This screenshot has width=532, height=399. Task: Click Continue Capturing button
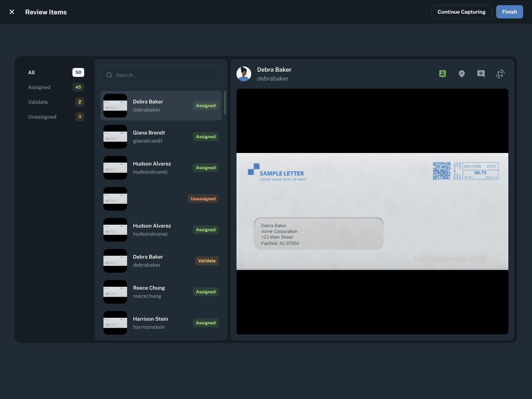pos(461,12)
